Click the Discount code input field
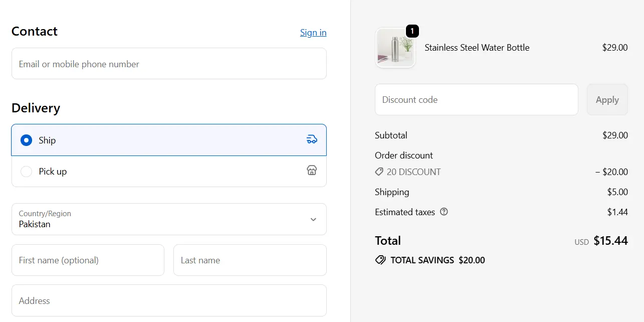 point(476,99)
